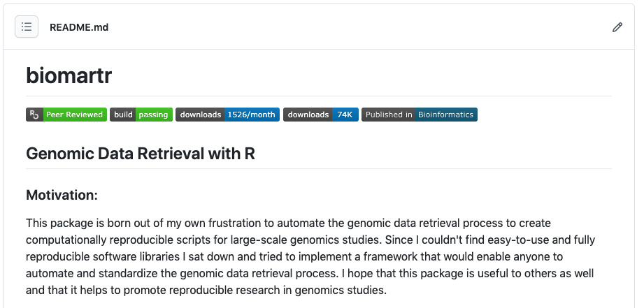Click the rOpenSci logo on the first badge

[x=34, y=115]
